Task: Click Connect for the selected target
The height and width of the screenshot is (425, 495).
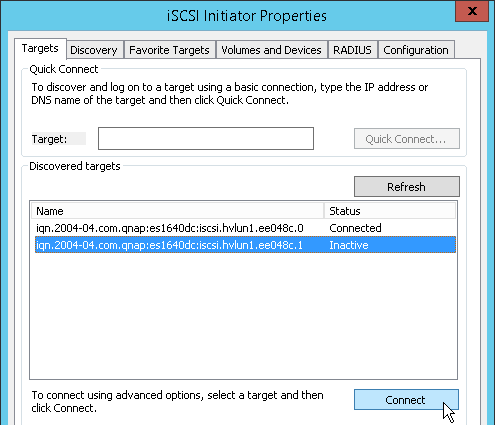Action: tap(406, 400)
